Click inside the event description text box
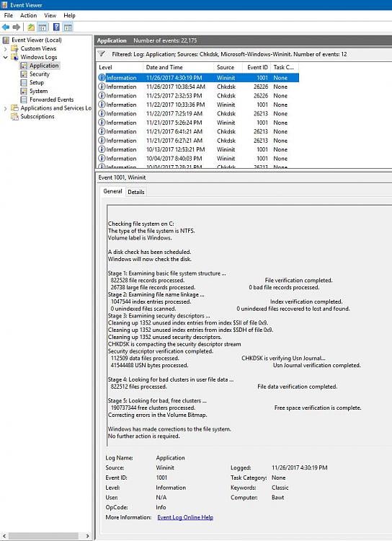This screenshot has height=541, width=392. [x=249, y=326]
